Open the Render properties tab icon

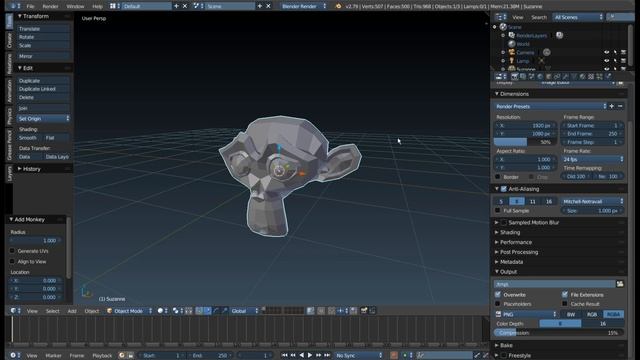(515, 76)
